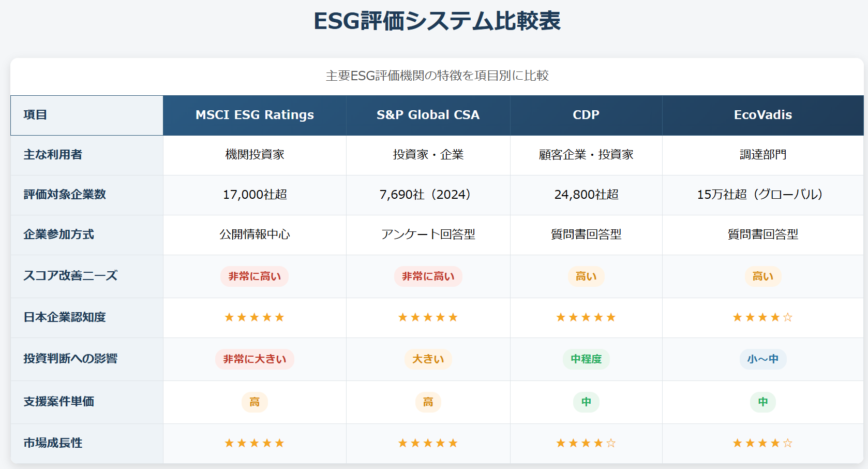Viewport: 868px width, 469px height.
Task: Click MSCI's 高 support price badge
Action: pos(255,402)
